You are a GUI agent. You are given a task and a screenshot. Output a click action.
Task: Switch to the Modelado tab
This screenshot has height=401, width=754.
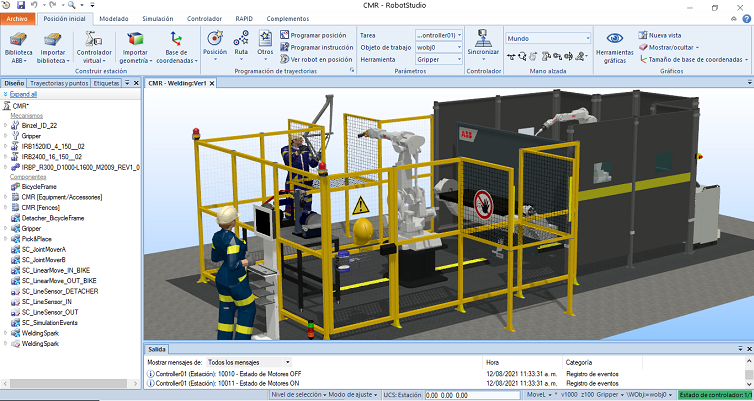coord(114,19)
